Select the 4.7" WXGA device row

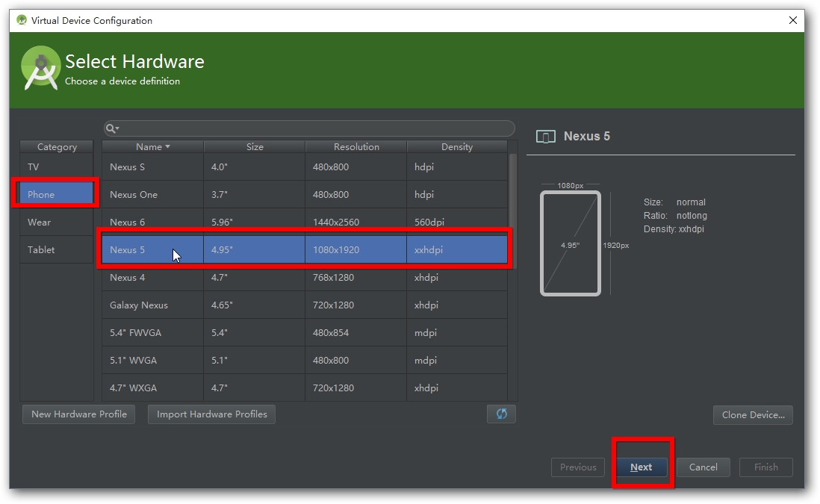click(305, 388)
